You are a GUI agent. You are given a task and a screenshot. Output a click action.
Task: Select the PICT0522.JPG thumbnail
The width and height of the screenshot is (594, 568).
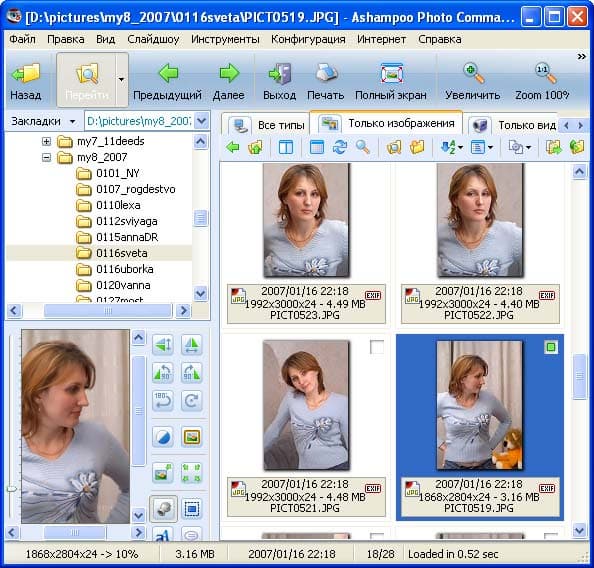click(x=480, y=221)
